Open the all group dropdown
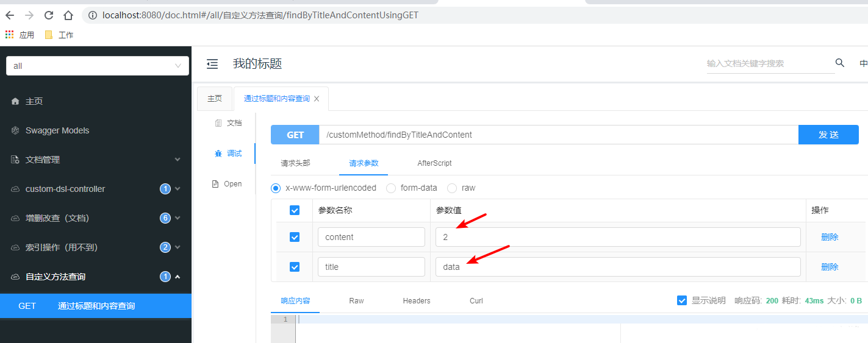Screen dimensions: 868x343 [x=98, y=66]
